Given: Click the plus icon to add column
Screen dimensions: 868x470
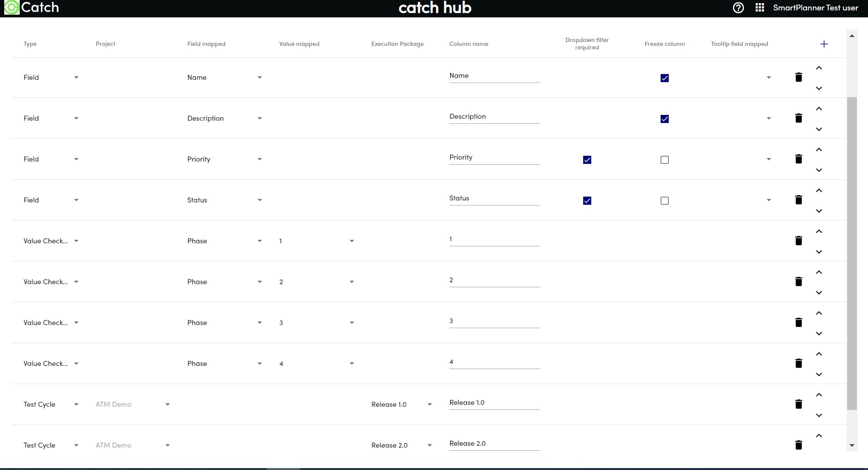Looking at the screenshot, I should pos(824,44).
